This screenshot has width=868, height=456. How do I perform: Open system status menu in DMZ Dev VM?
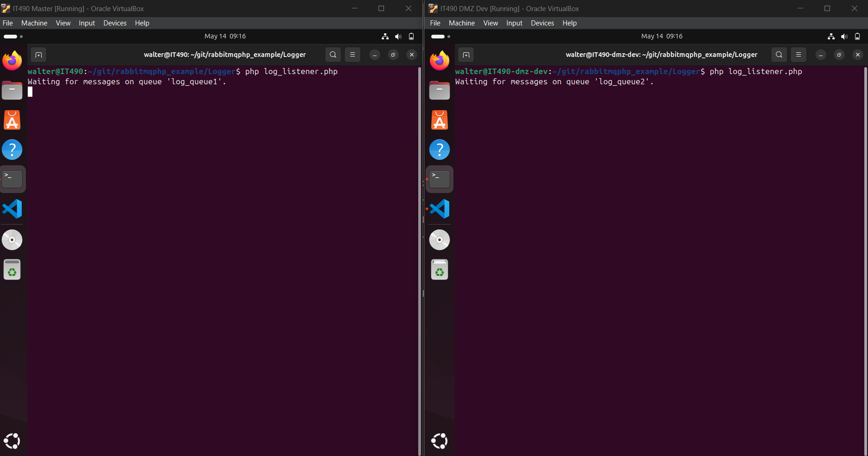[x=844, y=36]
